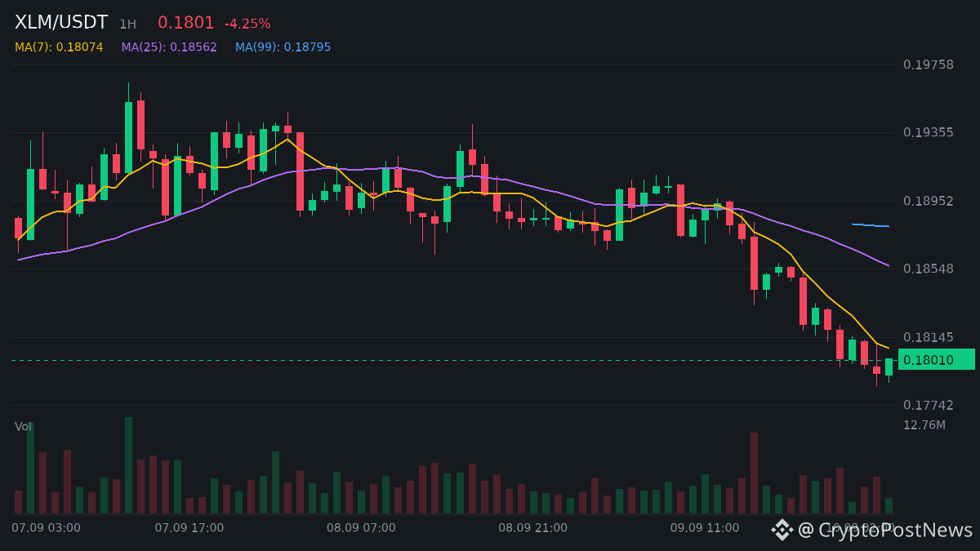Click the tallest red volume bar

click(754, 473)
